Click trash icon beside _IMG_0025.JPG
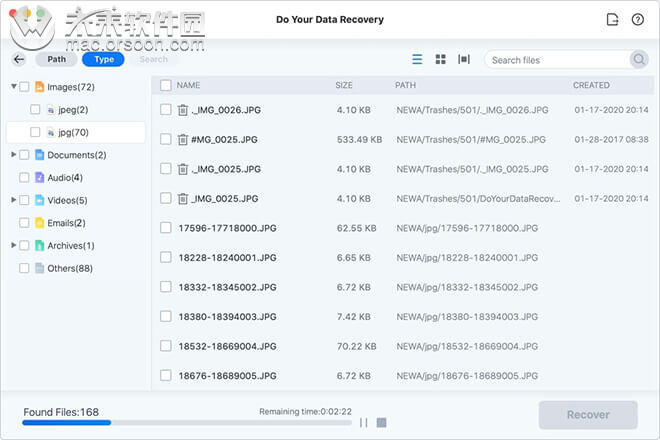The width and height of the screenshot is (660, 440). pos(182,198)
